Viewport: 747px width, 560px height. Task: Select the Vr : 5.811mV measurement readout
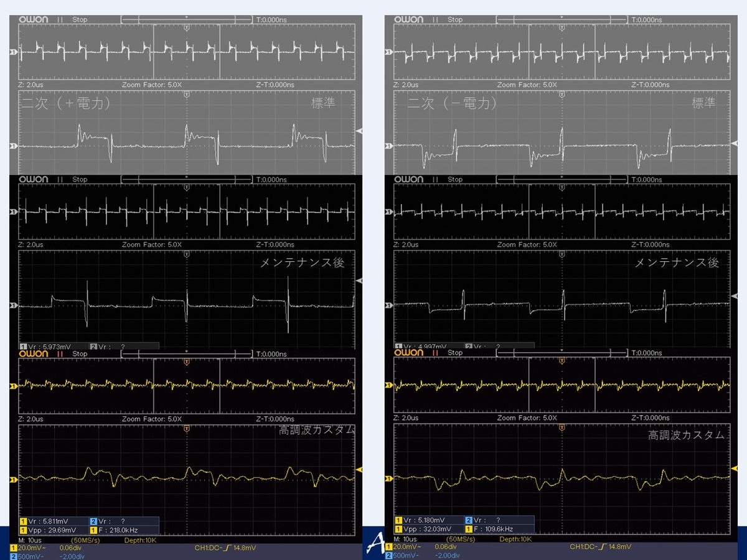pos(49,521)
